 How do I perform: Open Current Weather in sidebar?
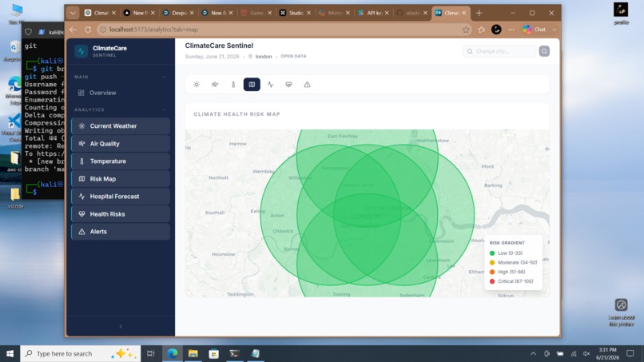(x=121, y=126)
